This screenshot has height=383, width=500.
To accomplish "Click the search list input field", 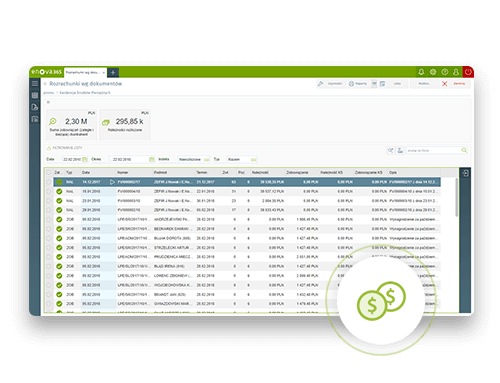I will tap(433, 151).
